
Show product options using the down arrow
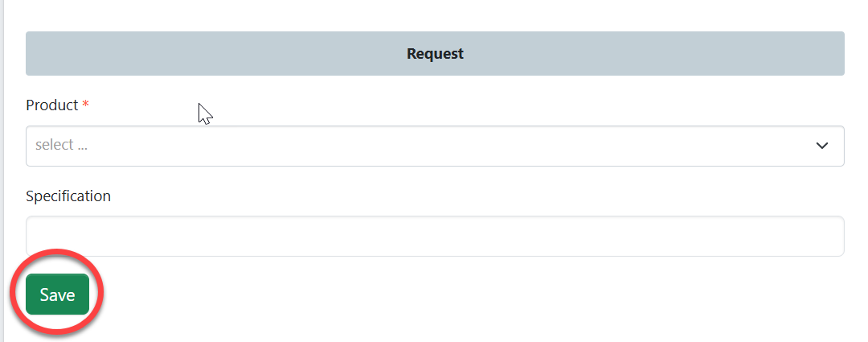821,146
